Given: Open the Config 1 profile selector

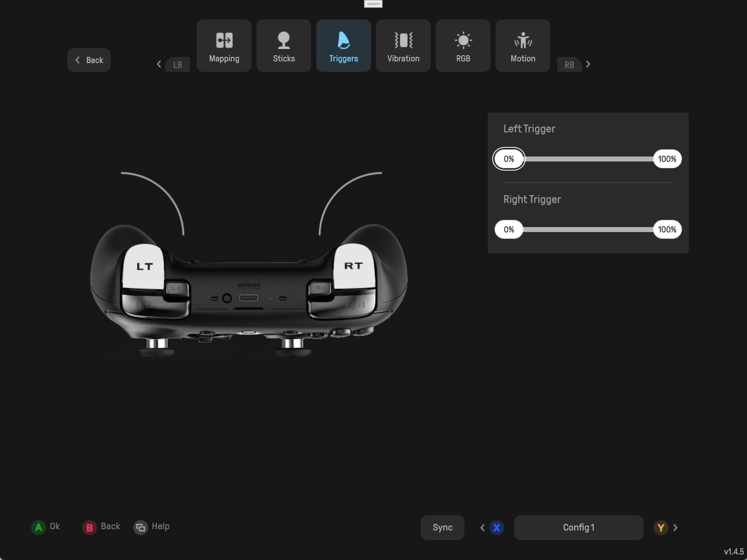Looking at the screenshot, I should (x=579, y=528).
